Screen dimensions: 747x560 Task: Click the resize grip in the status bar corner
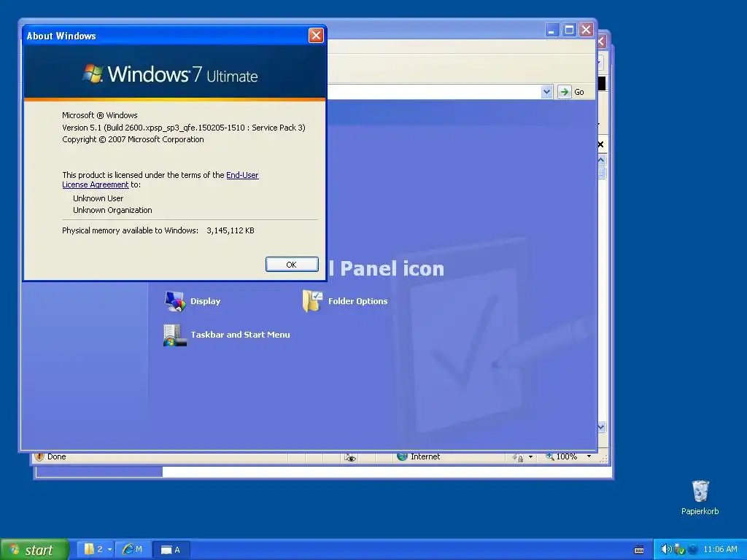point(603,459)
